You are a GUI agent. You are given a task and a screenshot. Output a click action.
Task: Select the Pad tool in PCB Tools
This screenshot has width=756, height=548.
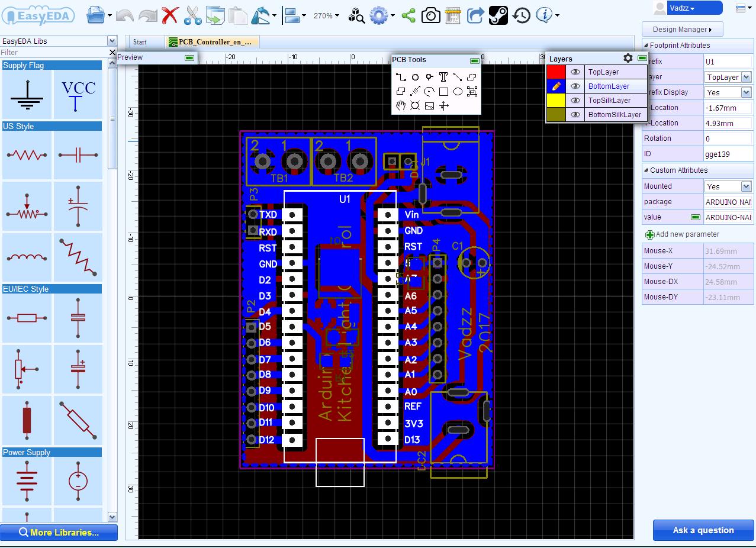coord(415,77)
